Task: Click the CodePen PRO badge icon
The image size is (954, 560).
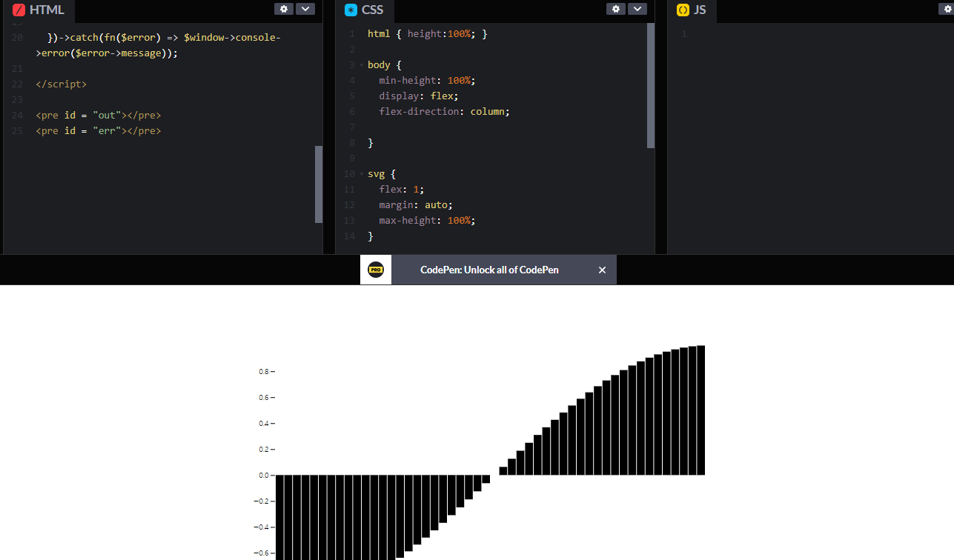Action: click(x=376, y=270)
